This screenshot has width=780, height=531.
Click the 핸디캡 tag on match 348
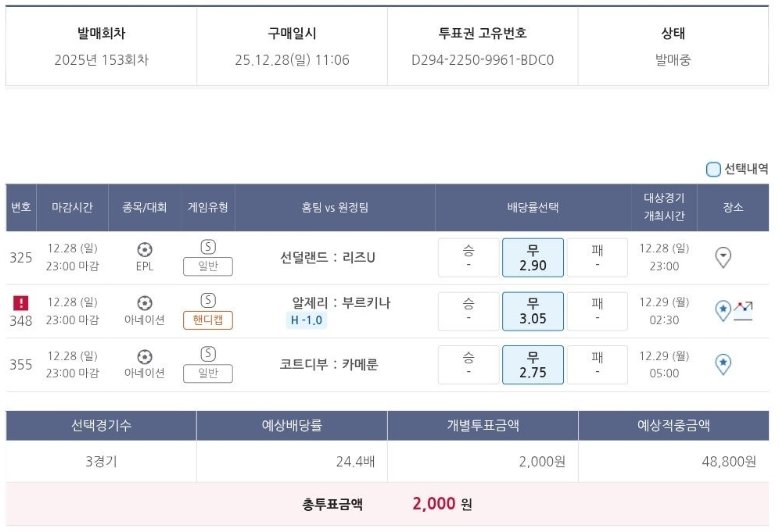208,320
